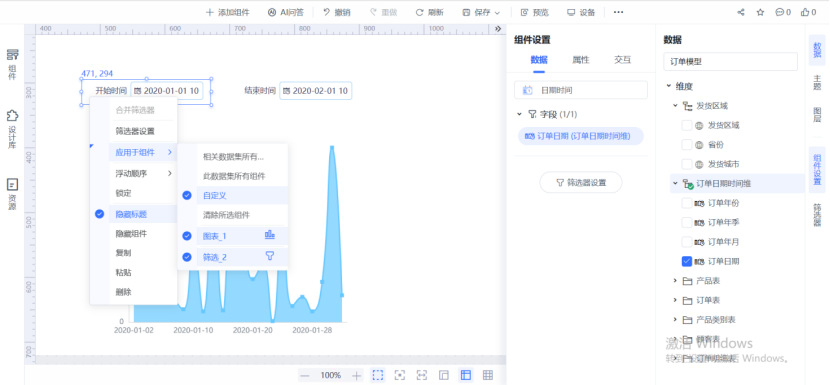Switch to the 属性 tab
Screen dimensions: 830x385
pos(581,60)
